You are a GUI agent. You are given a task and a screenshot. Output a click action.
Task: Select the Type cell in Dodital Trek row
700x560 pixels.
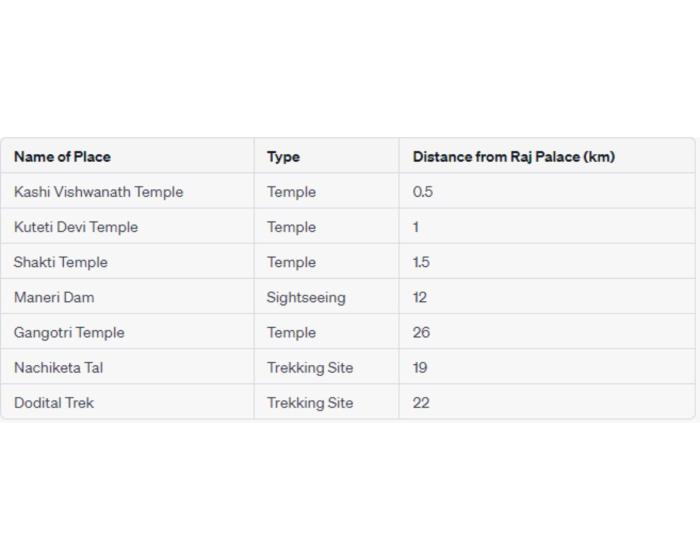(x=310, y=402)
